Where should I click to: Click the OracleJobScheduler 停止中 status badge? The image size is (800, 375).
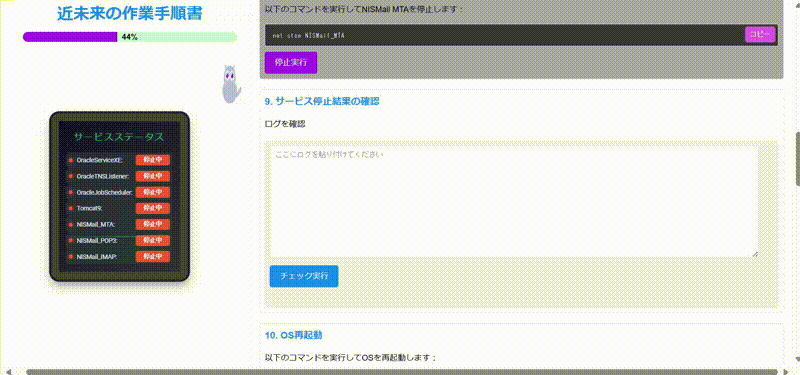(153, 192)
